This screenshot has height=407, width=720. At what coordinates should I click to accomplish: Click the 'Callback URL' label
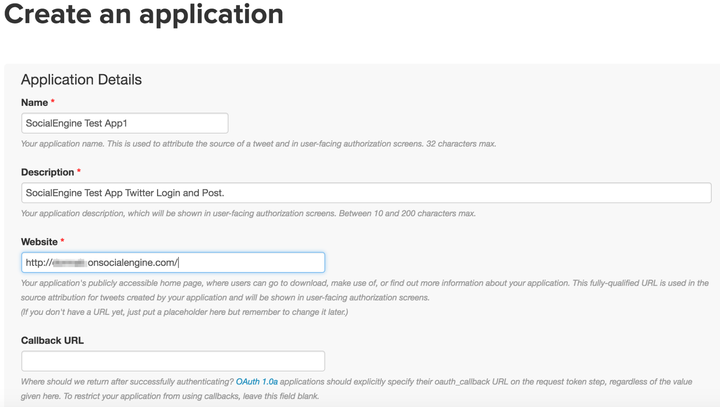52,340
